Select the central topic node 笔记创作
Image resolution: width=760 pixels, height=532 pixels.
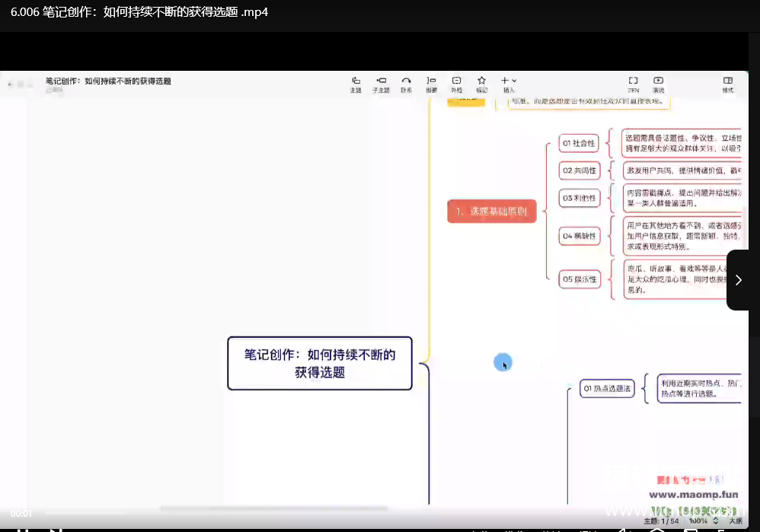320,364
